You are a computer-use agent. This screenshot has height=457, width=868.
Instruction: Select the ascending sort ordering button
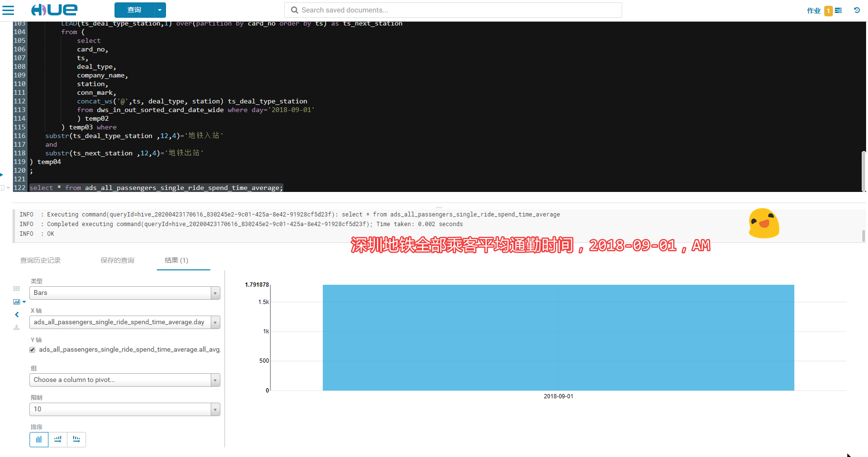(58, 439)
